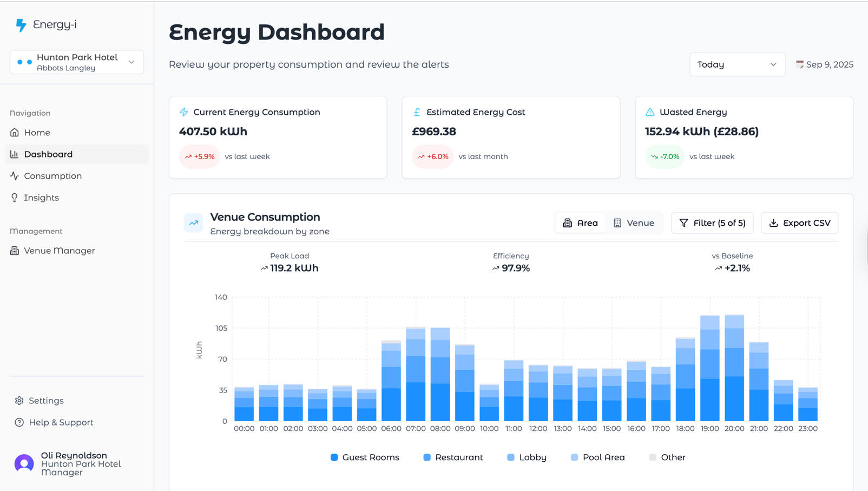This screenshot has width=868, height=491.
Task: Click the calendar icon beside Sep 9, 2025
Action: (x=799, y=64)
